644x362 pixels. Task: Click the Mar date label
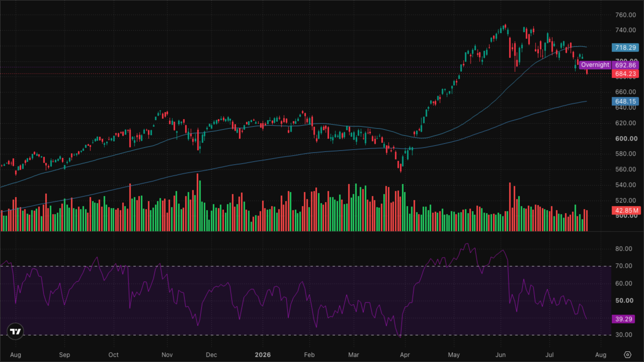[353, 355]
